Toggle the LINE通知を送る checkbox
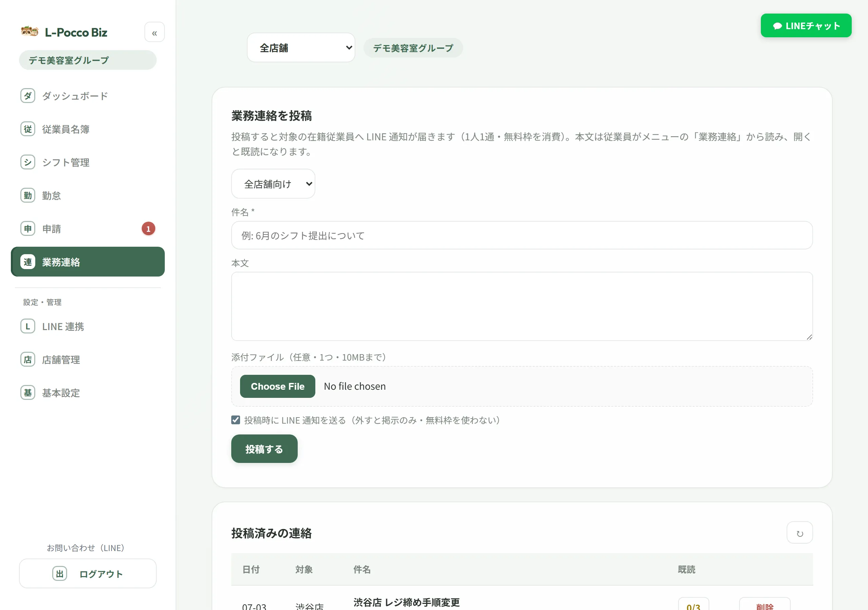 point(236,420)
